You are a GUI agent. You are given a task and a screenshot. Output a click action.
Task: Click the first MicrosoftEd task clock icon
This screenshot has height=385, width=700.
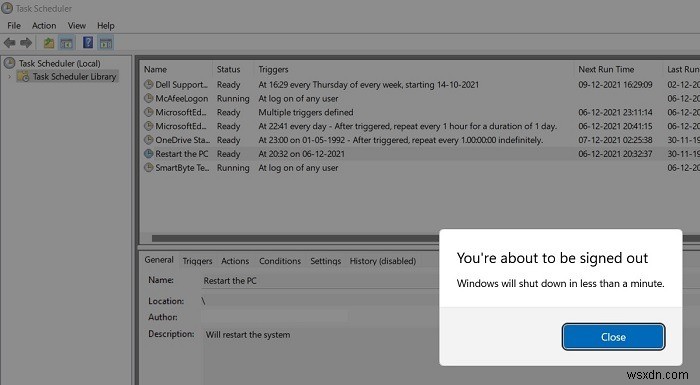point(149,112)
